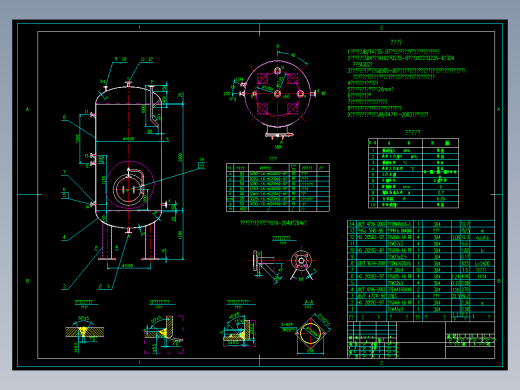Click the title block at drawing bottom right
This screenshot has width=520, height=390.
421,340
